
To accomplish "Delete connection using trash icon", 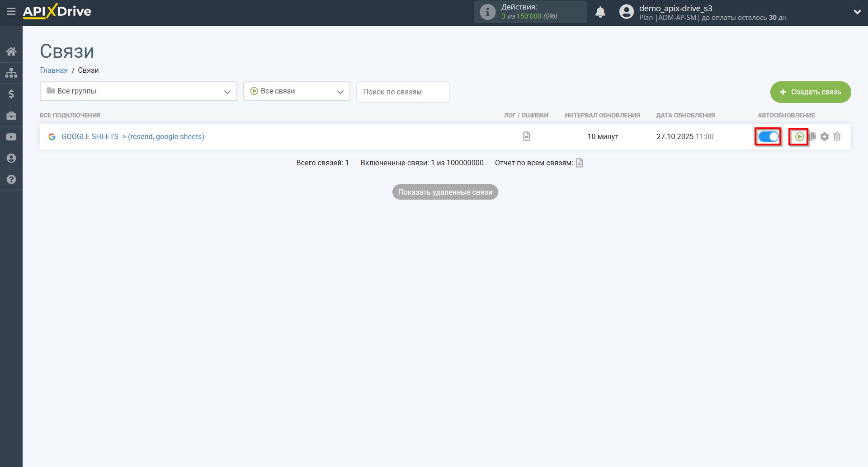I will click(x=837, y=136).
